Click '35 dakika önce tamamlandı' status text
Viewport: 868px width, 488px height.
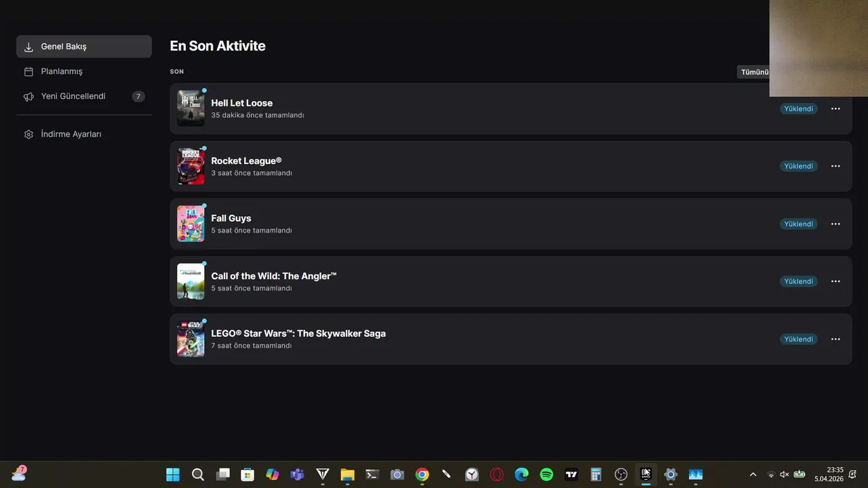point(258,115)
